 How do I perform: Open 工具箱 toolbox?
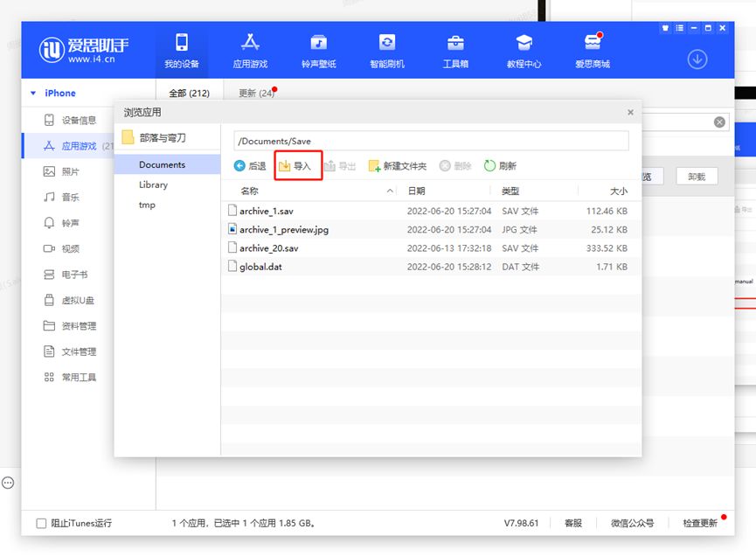[455, 51]
